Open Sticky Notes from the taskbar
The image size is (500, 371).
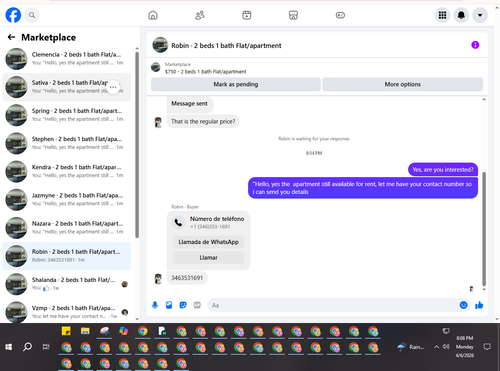pos(66,331)
